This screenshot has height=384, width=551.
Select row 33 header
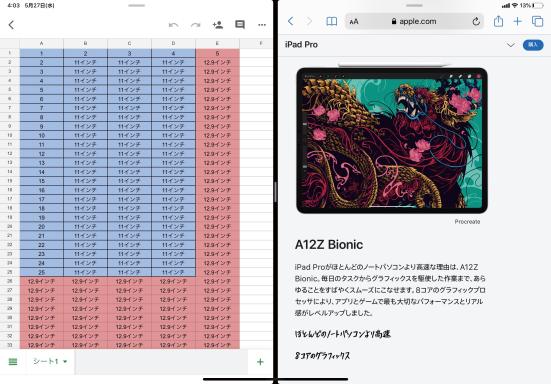pyautogui.click(x=9, y=345)
